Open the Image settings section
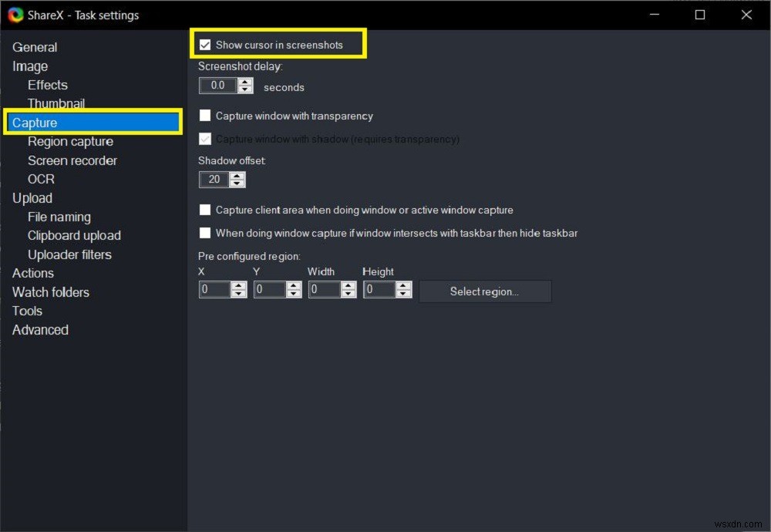Screen dimensions: 771x532 click(29, 66)
